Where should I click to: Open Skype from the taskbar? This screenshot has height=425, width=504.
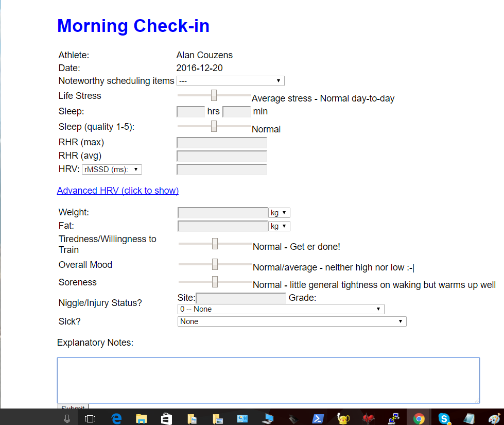click(444, 419)
